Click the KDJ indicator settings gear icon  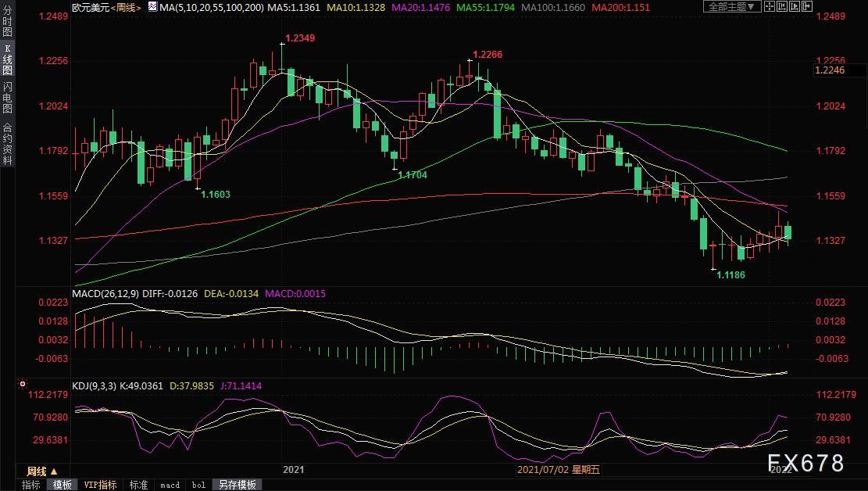click(x=22, y=383)
